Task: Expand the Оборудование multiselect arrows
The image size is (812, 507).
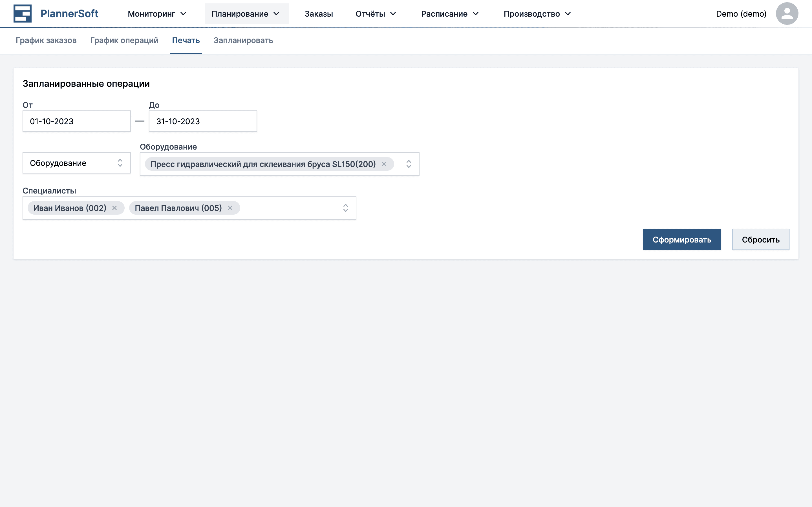Action: (408, 164)
